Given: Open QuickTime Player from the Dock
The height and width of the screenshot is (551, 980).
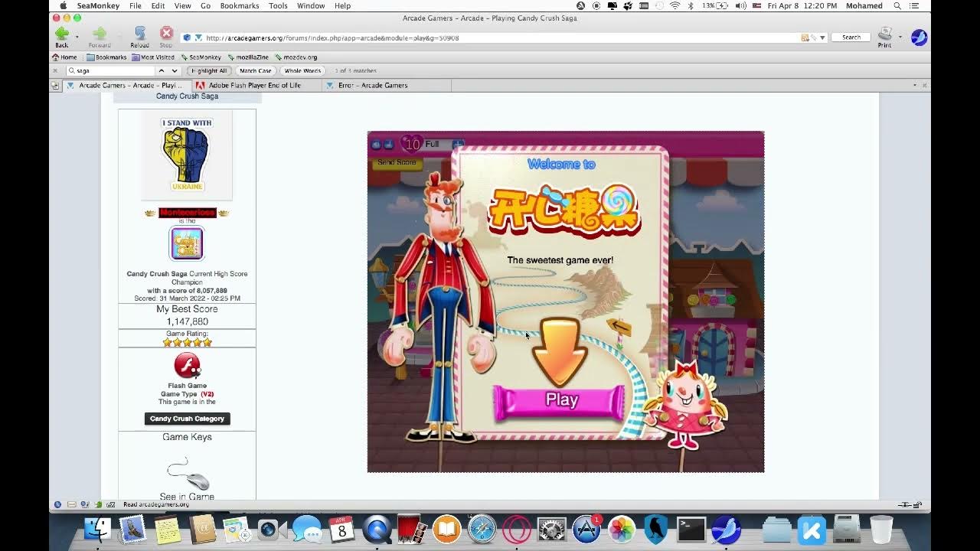Looking at the screenshot, I should (377, 530).
